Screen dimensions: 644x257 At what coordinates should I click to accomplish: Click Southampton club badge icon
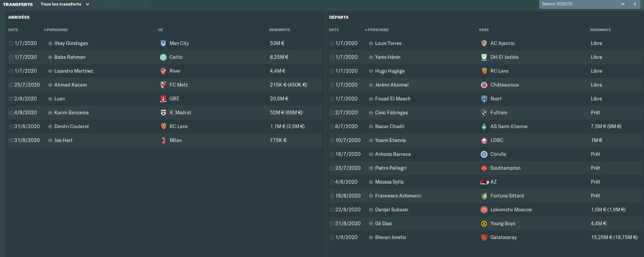click(484, 168)
